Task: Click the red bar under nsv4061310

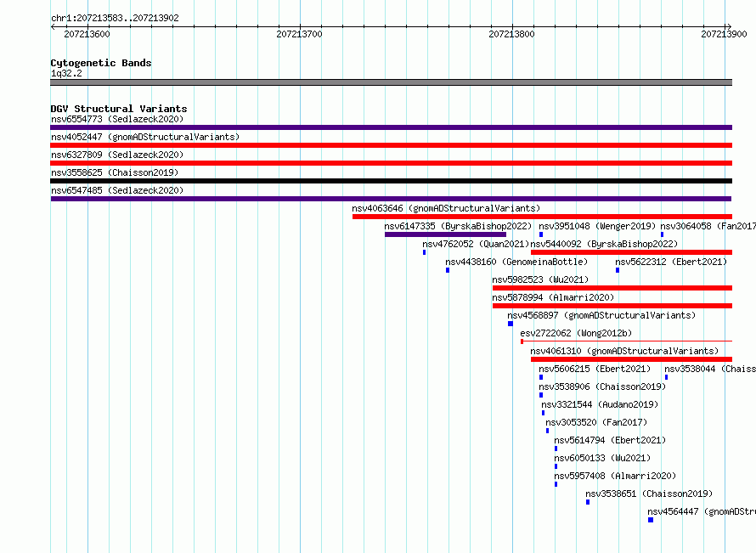Action: point(632,359)
